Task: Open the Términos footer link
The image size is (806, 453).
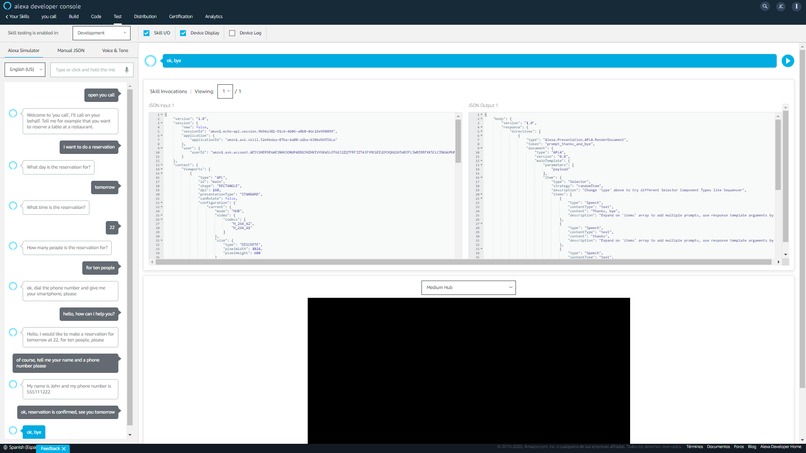Action: [694, 447]
